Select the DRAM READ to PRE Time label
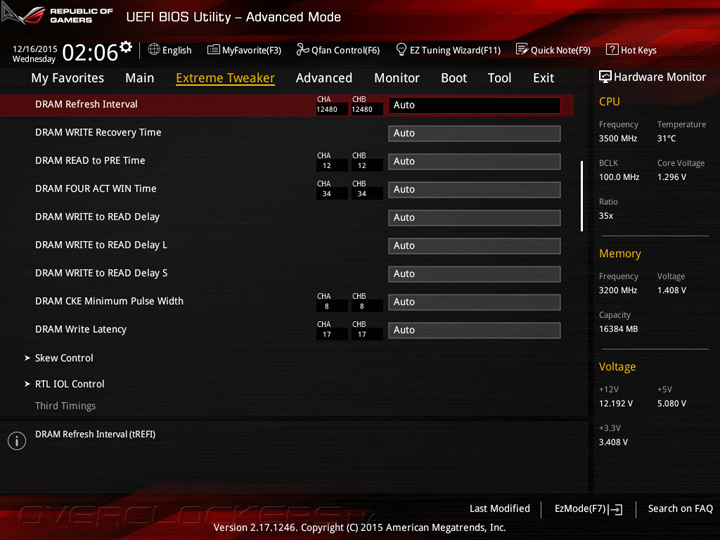This screenshot has width=720, height=540. point(90,160)
